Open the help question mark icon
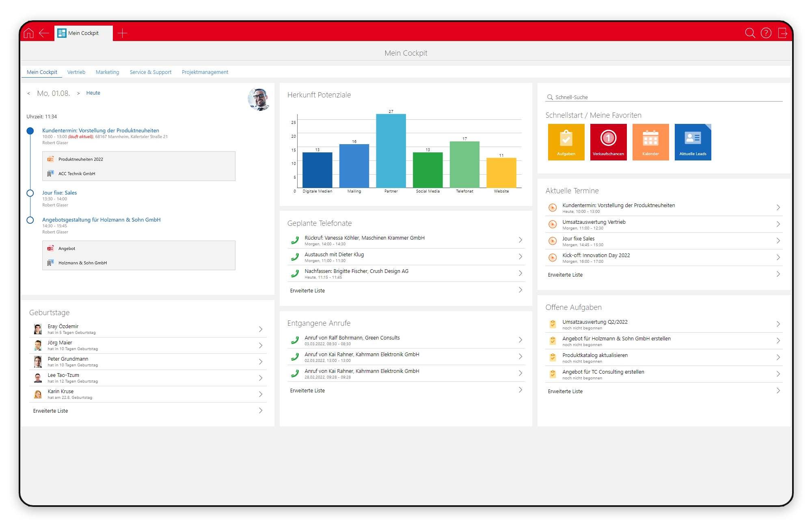 point(766,33)
